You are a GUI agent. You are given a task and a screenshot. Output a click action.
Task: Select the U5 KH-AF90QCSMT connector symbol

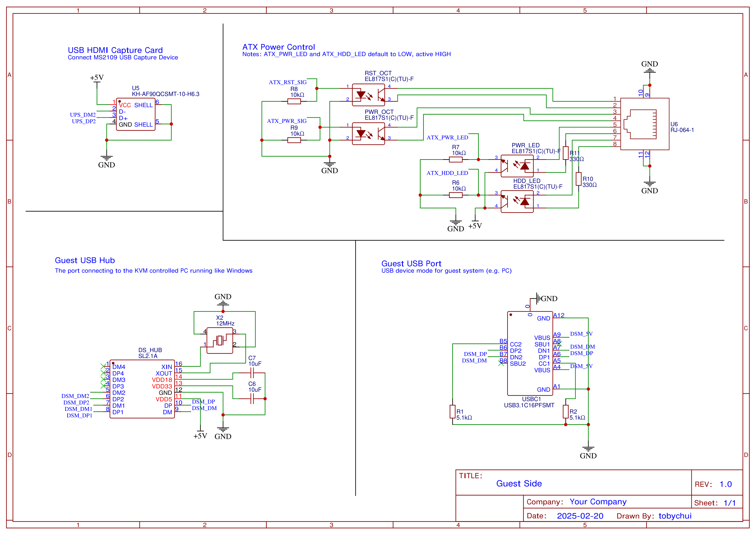click(x=135, y=114)
